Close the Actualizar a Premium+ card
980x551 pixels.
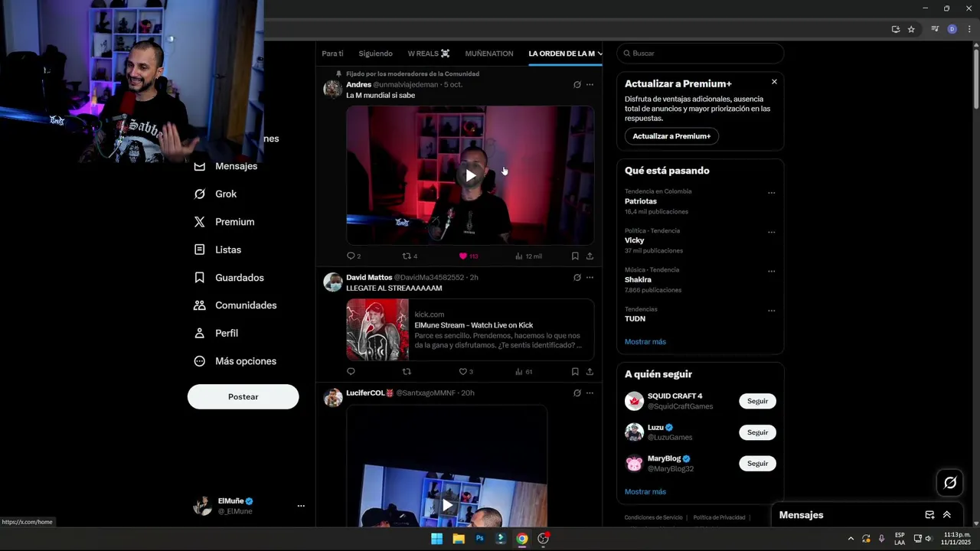click(x=774, y=82)
